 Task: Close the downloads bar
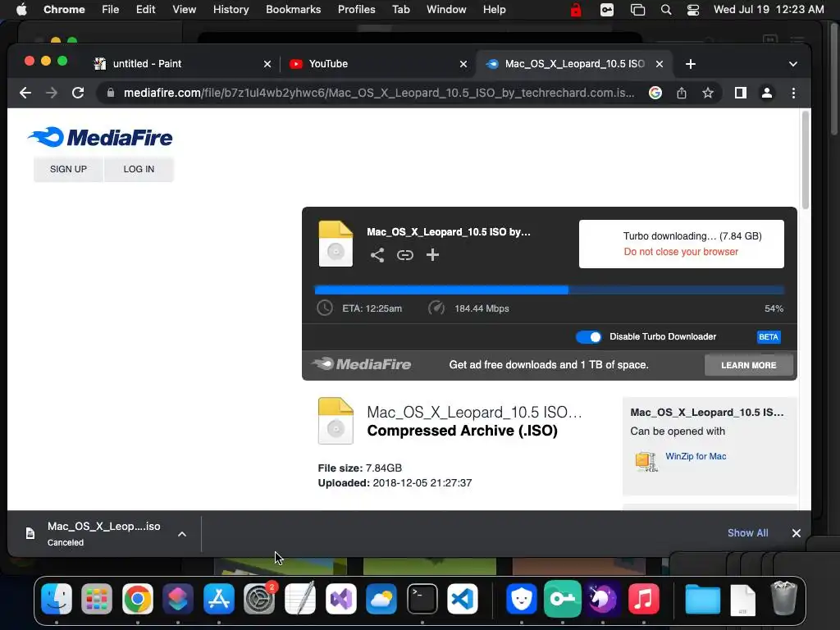(796, 533)
